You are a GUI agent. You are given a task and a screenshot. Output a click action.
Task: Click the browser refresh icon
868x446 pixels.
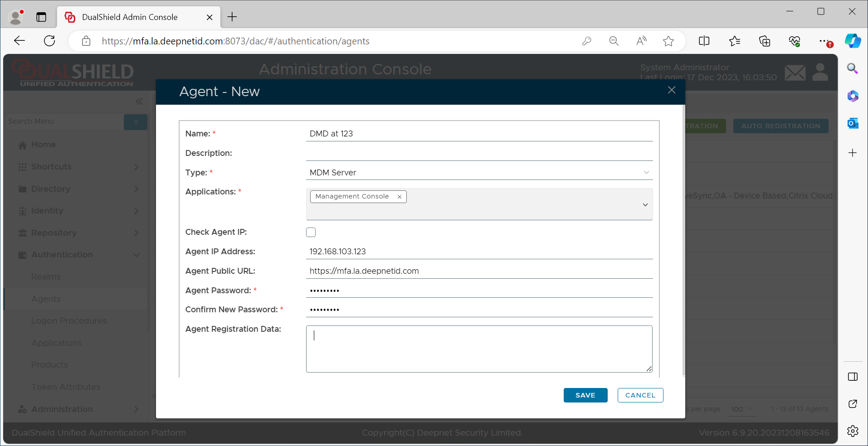(49, 41)
